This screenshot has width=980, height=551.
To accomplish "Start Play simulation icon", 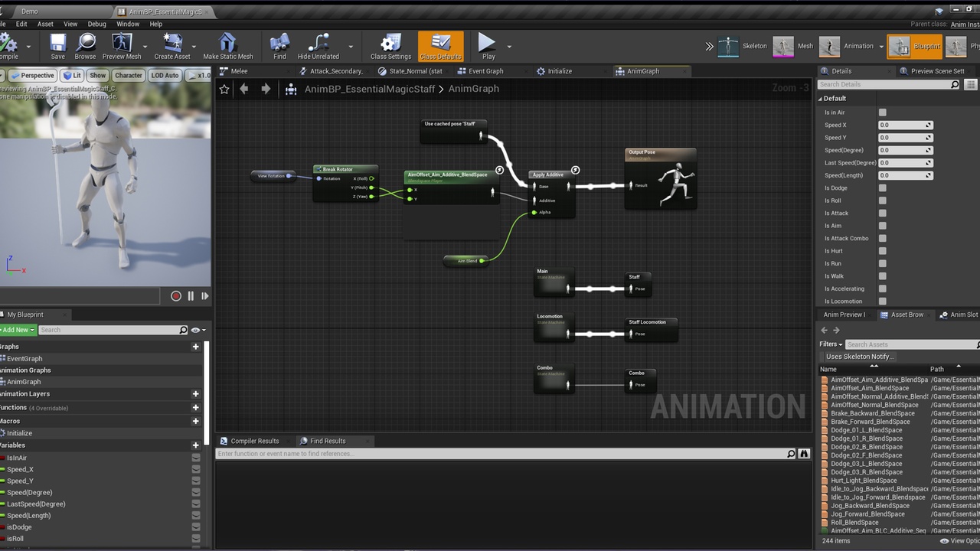I will [488, 46].
